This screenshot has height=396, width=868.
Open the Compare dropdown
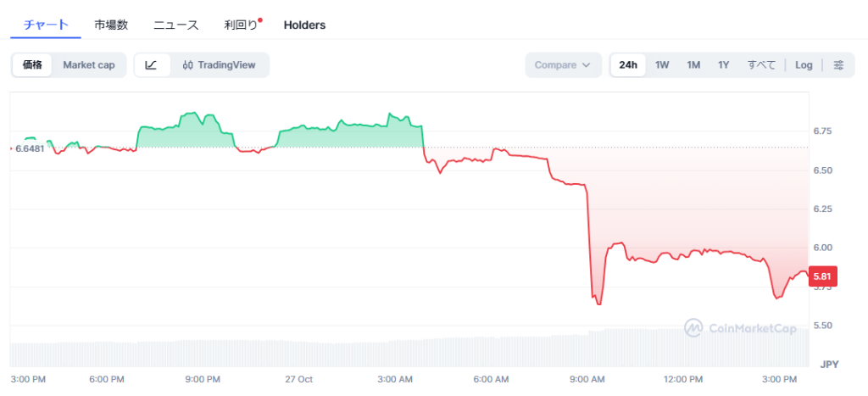[x=563, y=65]
